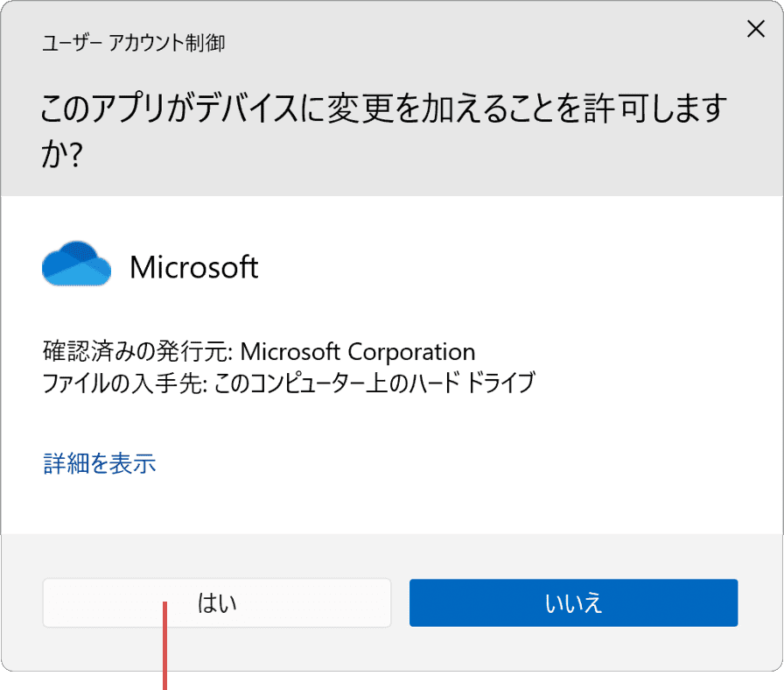
Task: Choose いいえ to deny the change
Action: point(573,602)
